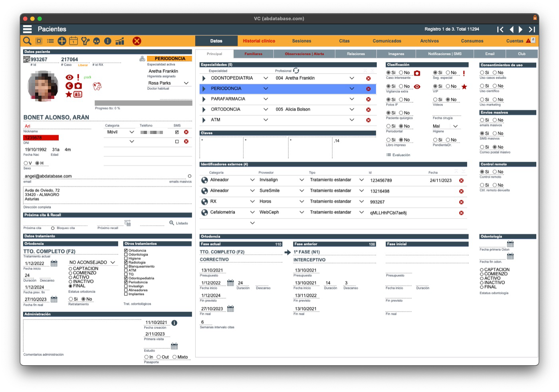Check the Higiene treatment checkbox
The image size is (559, 392).
coord(126,258)
